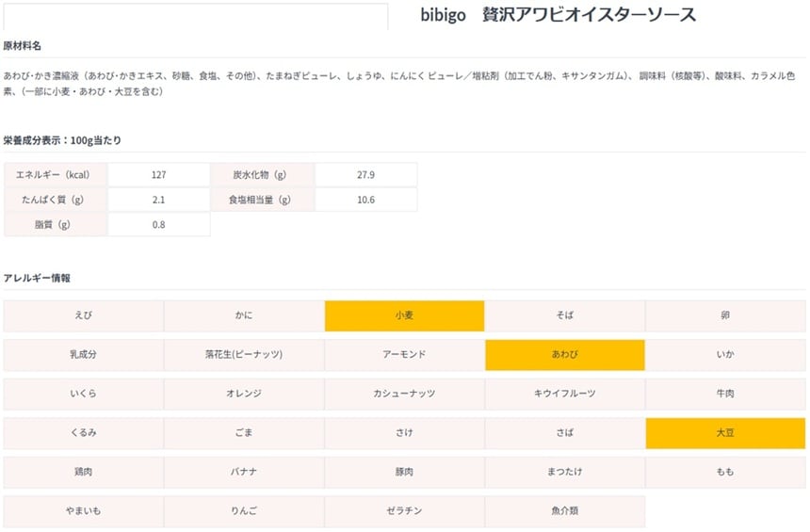The height and width of the screenshot is (532, 810).
Task: Click the そば allergen cell
Action: click(x=564, y=315)
